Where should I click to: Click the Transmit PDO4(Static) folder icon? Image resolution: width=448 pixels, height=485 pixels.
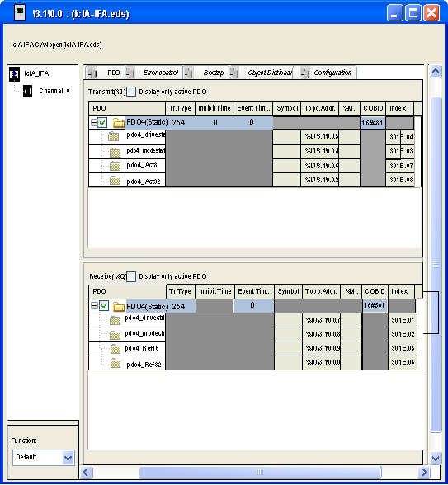point(119,123)
